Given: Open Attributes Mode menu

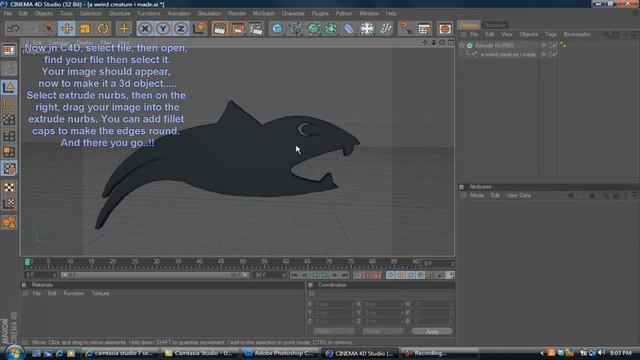Looking at the screenshot, I should click(x=476, y=196).
